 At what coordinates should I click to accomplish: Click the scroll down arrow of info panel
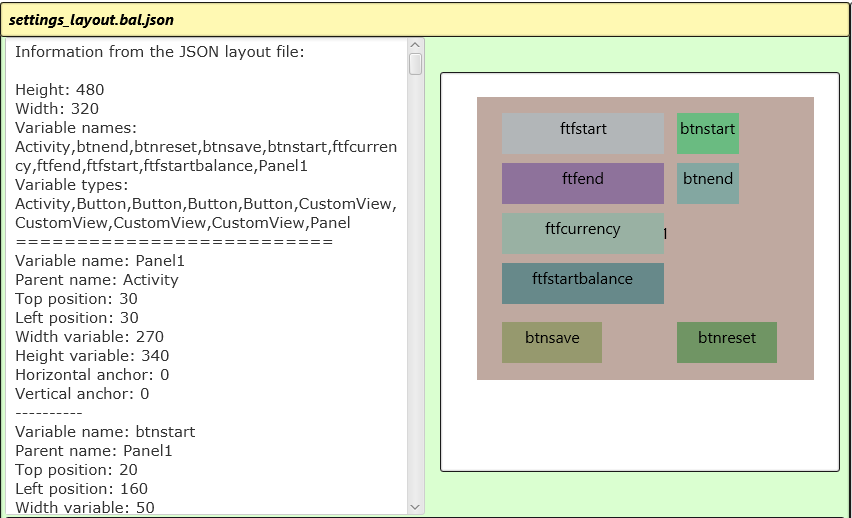[x=416, y=507]
